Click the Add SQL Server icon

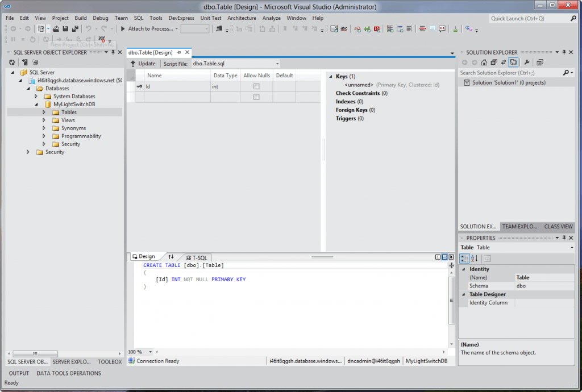(24, 62)
